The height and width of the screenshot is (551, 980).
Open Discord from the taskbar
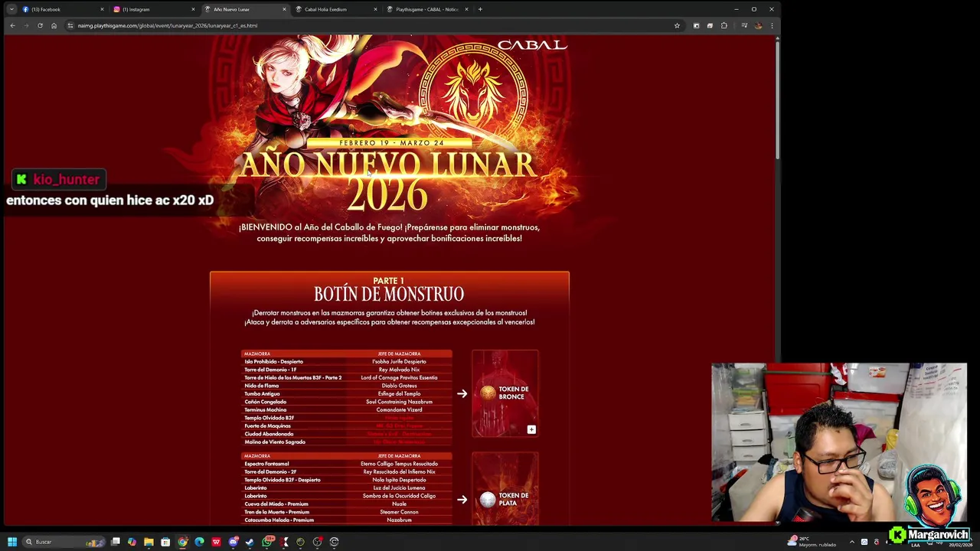coord(233,542)
